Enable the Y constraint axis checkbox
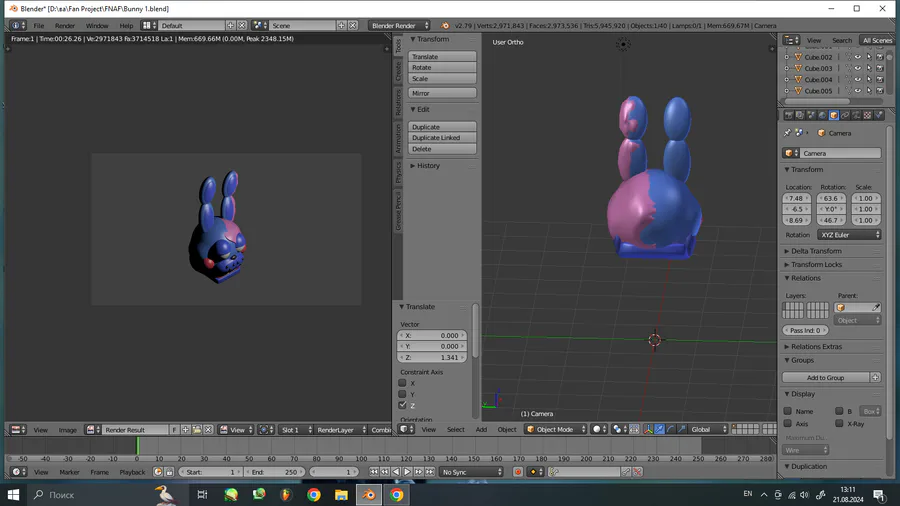Image resolution: width=900 pixels, height=506 pixels. click(x=402, y=394)
